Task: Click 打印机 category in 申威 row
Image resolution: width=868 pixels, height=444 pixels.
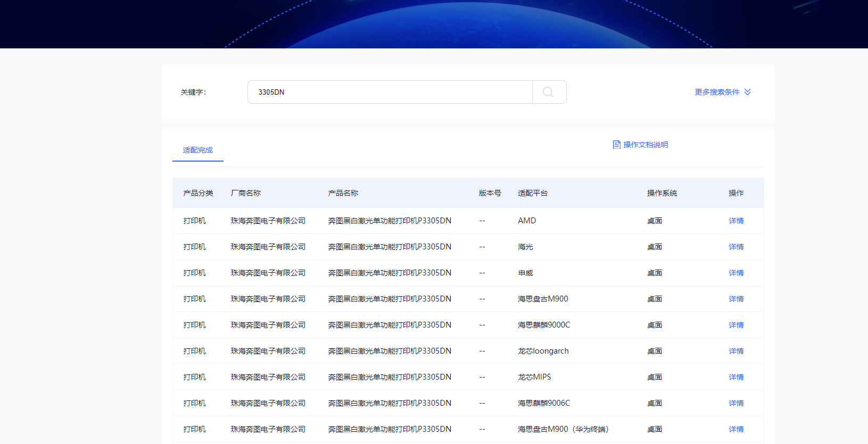Action: tap(194, 273)
